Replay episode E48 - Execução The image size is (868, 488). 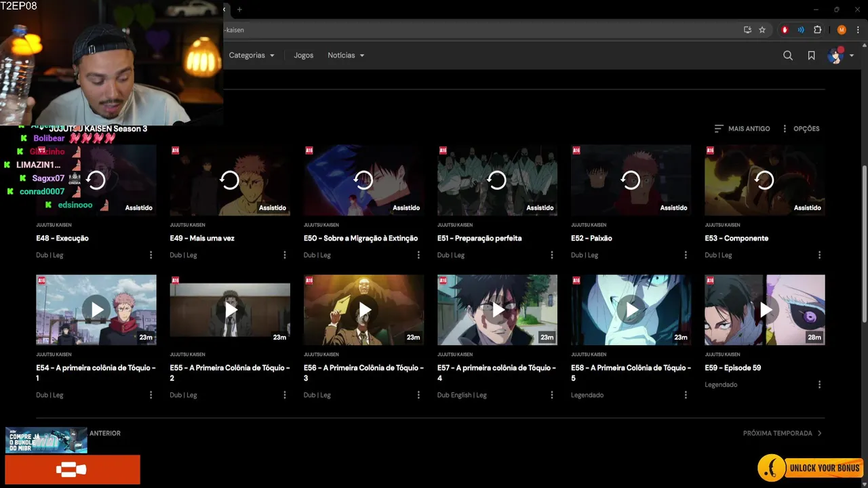pos(96,180)
